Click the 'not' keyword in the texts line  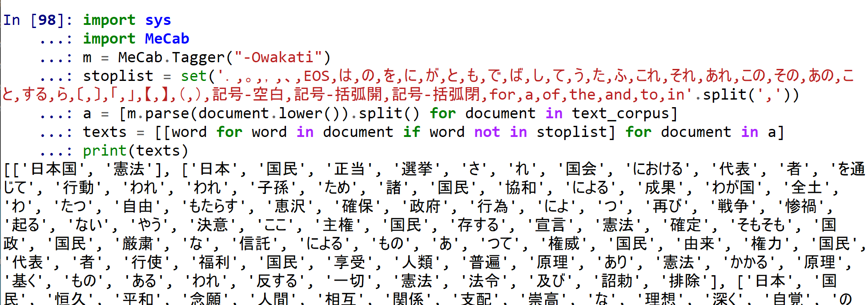[x=487, y=132]
